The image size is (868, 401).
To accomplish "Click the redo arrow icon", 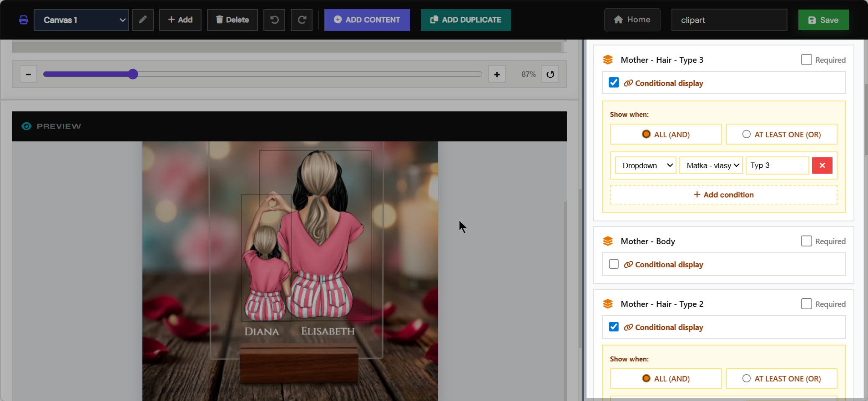I will (x=302, y=20).
